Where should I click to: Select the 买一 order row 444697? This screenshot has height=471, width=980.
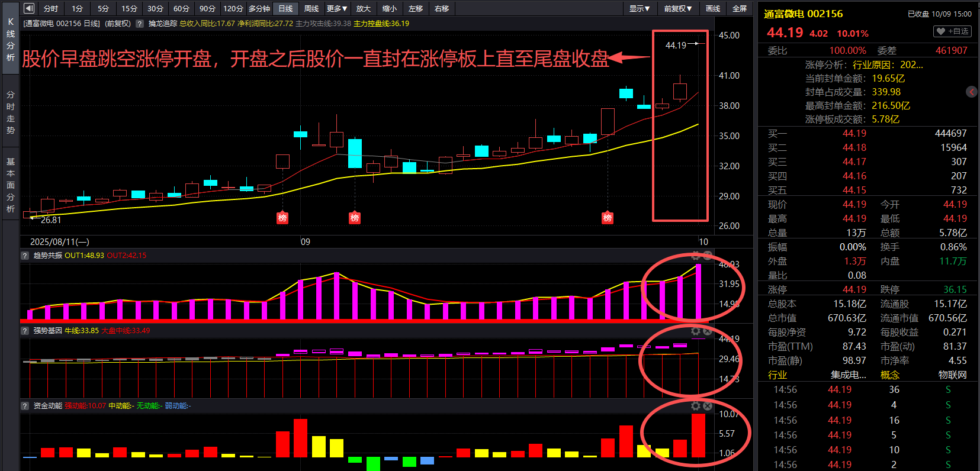click(867, 133)
